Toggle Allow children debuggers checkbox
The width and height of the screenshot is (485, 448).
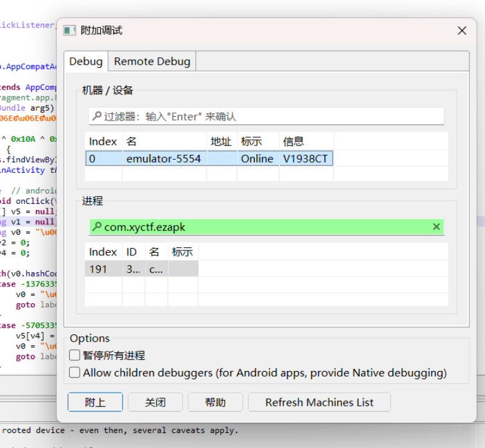coord(75,373)
